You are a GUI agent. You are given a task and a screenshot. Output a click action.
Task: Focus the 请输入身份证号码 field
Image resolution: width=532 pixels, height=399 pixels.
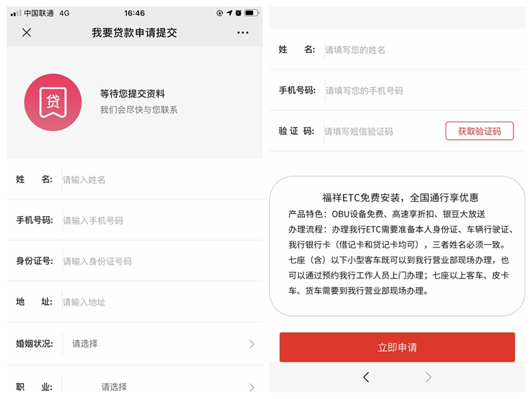click(x=162, y=261)
